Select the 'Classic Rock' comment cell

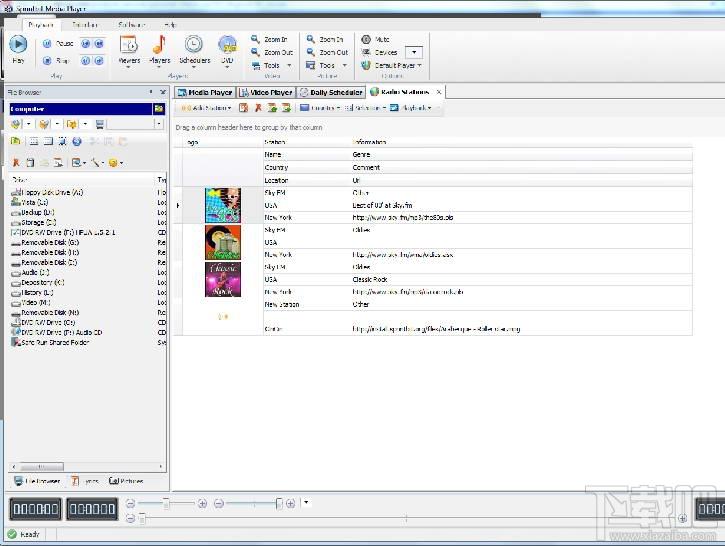pyautogui.click(x=370, y=279)
